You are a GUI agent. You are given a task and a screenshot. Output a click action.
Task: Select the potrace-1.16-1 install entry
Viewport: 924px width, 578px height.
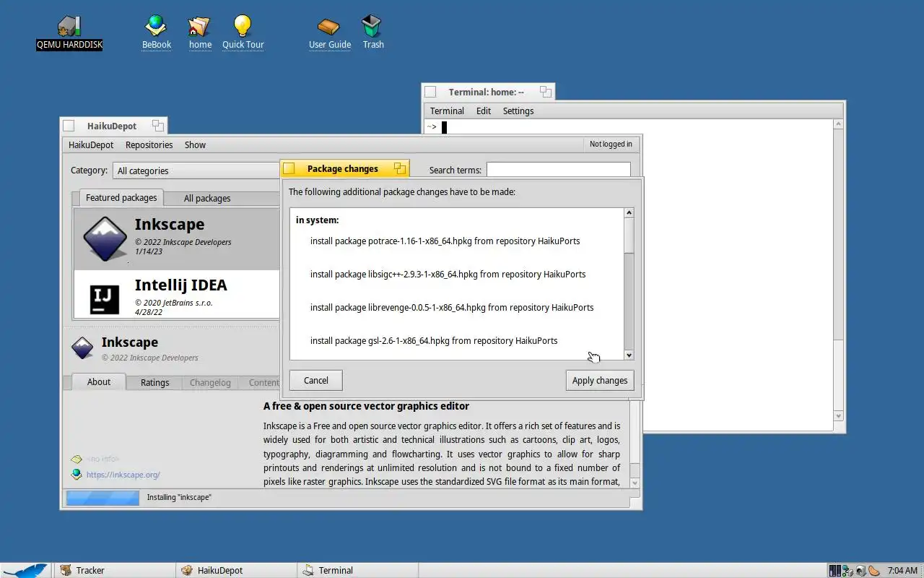[445, 241]
